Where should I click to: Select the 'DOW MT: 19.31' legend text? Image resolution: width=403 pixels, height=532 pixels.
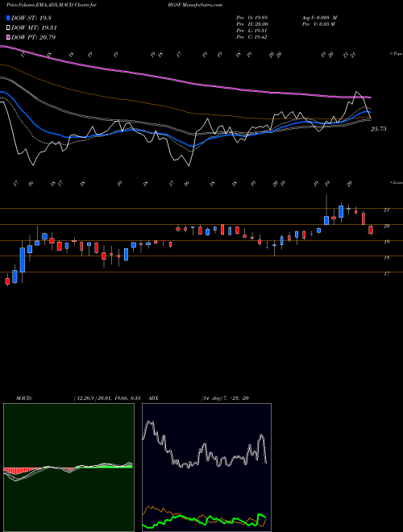tap(34, 28)
